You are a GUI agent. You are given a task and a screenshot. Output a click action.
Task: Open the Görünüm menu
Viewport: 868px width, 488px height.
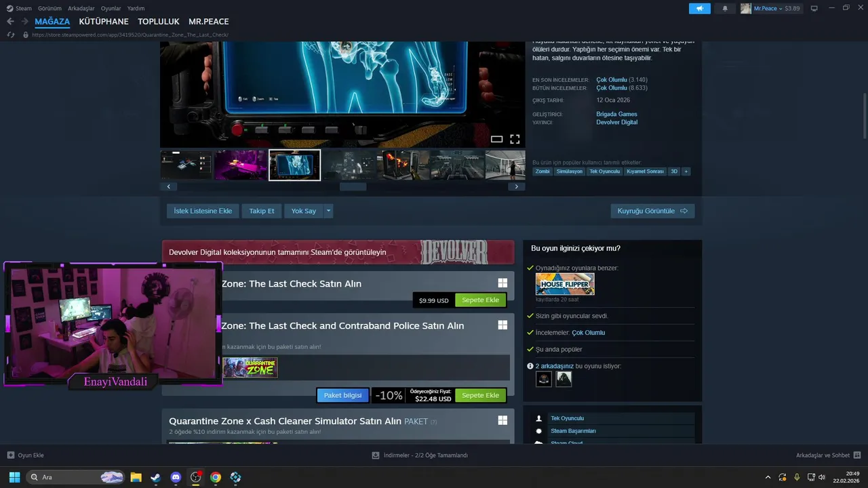50,8
